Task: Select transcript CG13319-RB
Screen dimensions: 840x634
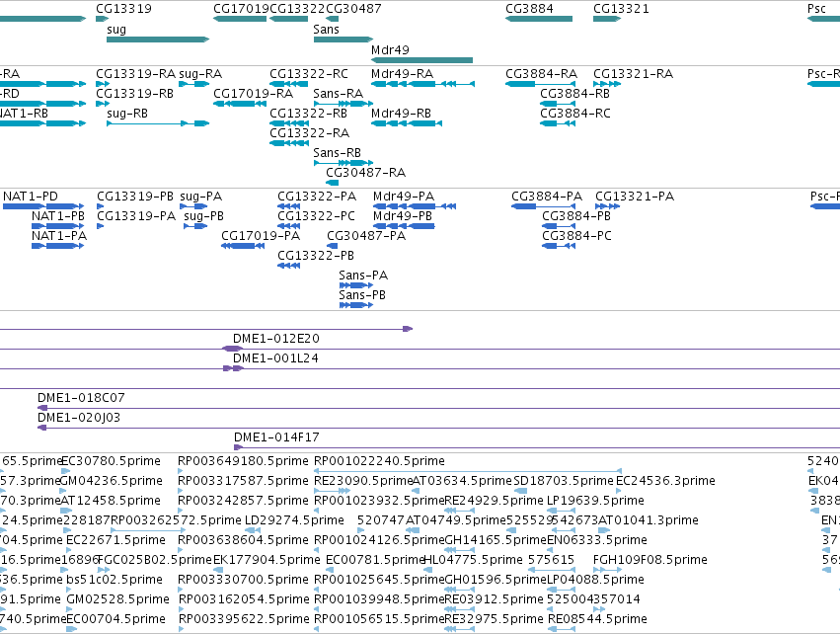Action: coord(103,104)
